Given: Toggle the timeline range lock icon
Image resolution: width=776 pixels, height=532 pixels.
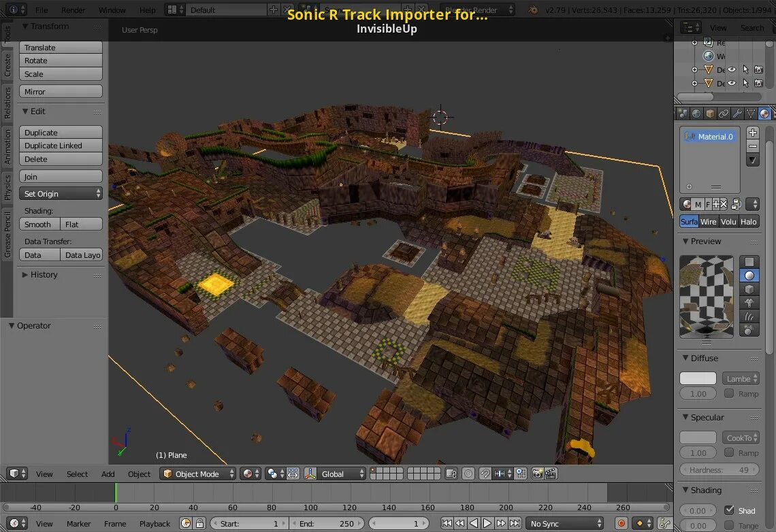Looking at the screenshot, I should [x=199, y=523].
